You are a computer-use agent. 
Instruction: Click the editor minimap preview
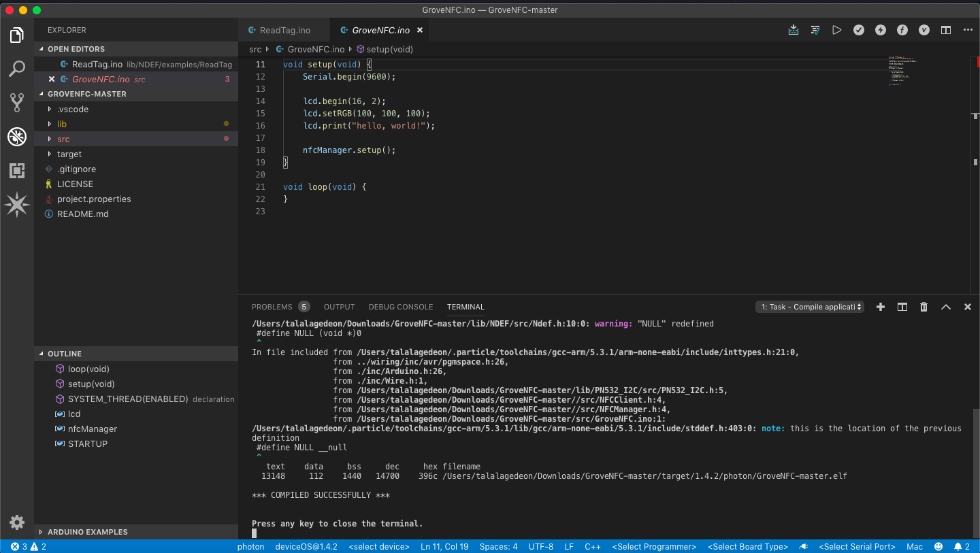pyautogui.click(x=902, y=71)
